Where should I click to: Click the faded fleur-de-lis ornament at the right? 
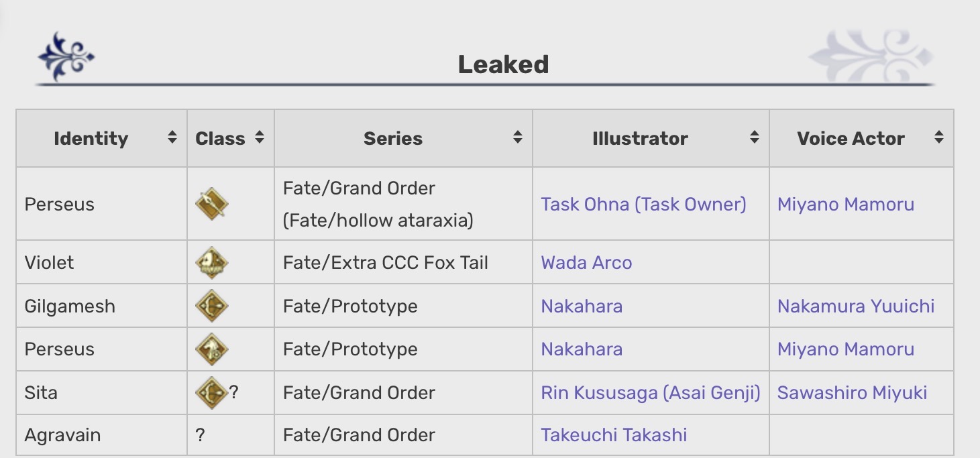(870, 56)
